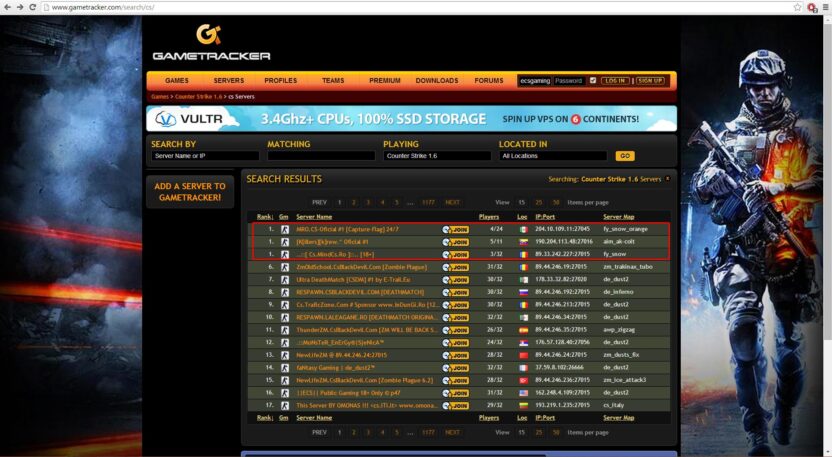The height and width of the screenshot is (457, 832).
Task: Click Romanian flag in rank 9 row
Action: point(523,305)
